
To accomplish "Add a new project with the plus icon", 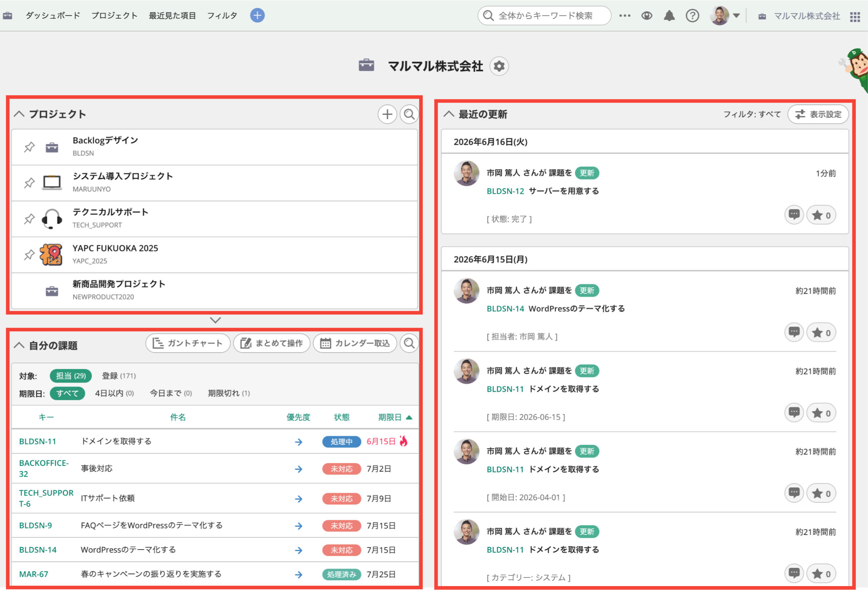I will (387, 114).
